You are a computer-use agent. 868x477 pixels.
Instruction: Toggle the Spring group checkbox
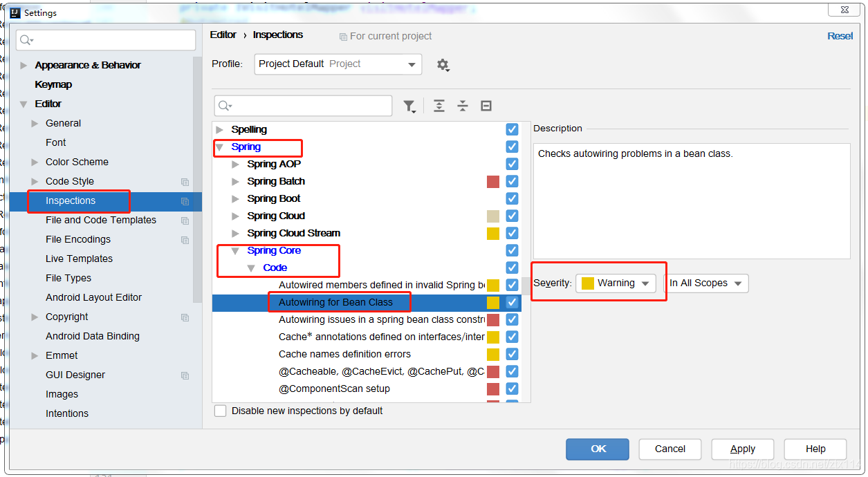[512, 147]
